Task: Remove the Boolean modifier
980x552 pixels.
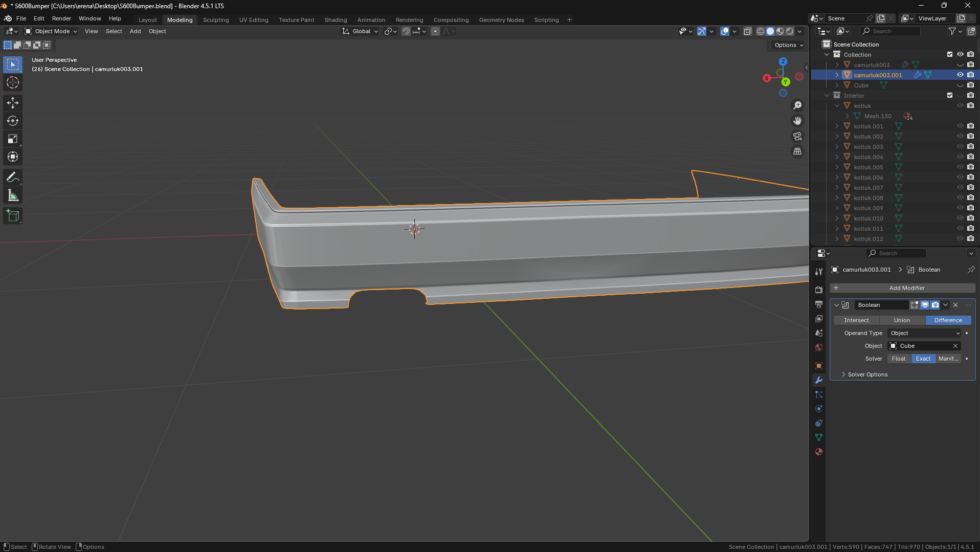Action: [x=955, y=305]
